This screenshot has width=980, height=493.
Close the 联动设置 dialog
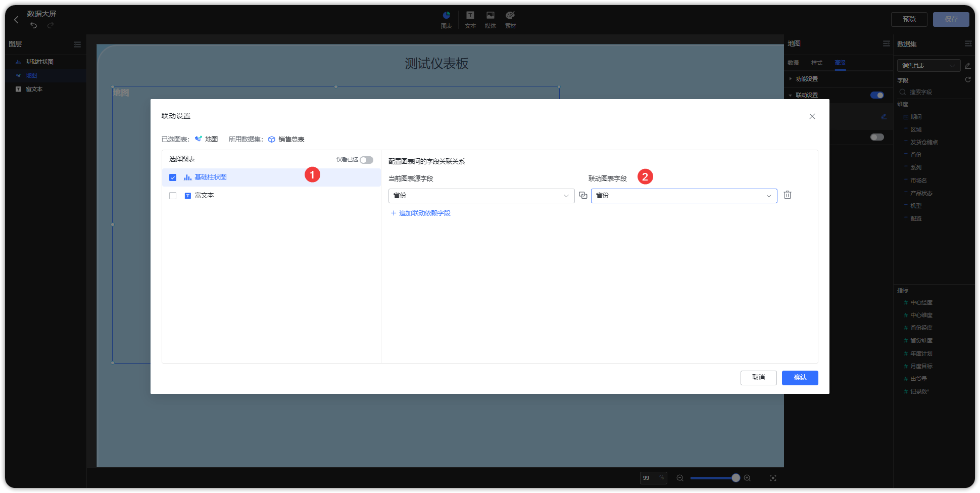812,116
